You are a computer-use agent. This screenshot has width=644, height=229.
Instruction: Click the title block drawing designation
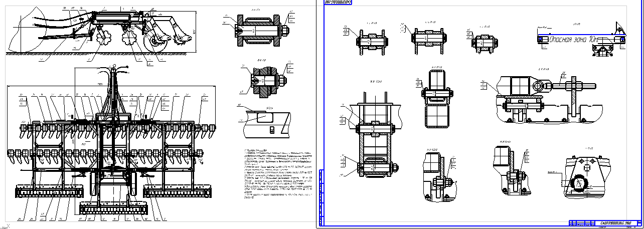pyautogui.click(x=617, y=222)
